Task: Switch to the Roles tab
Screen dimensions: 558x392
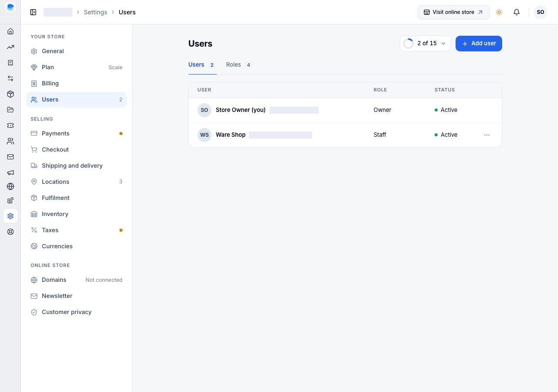Action: coord(239,65)
